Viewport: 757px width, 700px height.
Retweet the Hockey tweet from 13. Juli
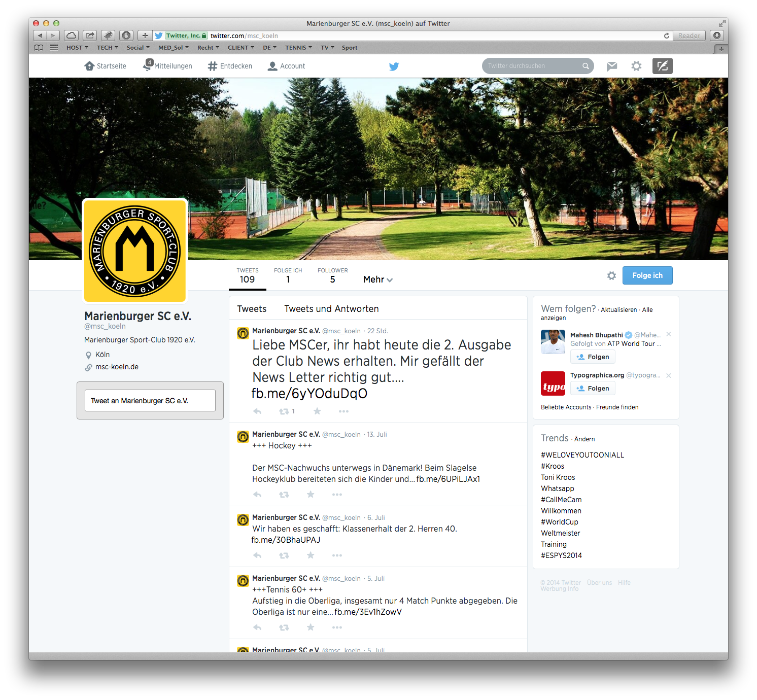point(284,495)
